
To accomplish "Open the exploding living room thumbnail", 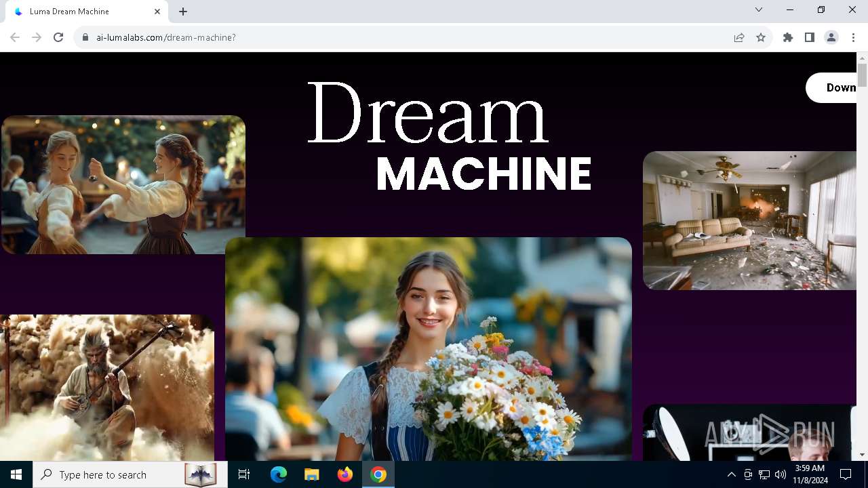I will [x=749, y=220].
